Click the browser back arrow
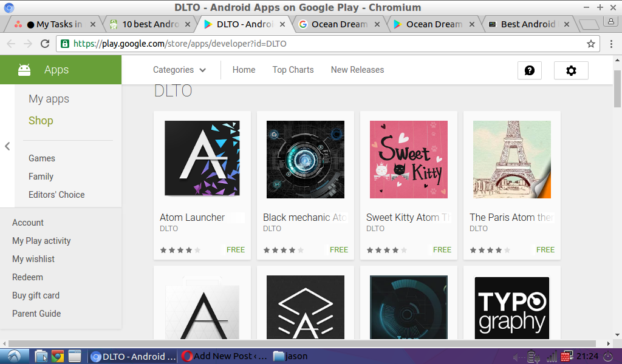The height and width of the screenshot is (364, 622). pyautogui.click(x=11, y=44)
